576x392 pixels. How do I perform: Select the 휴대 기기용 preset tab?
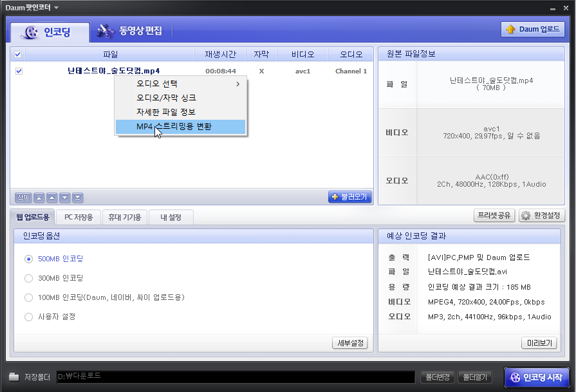[125, 217]
